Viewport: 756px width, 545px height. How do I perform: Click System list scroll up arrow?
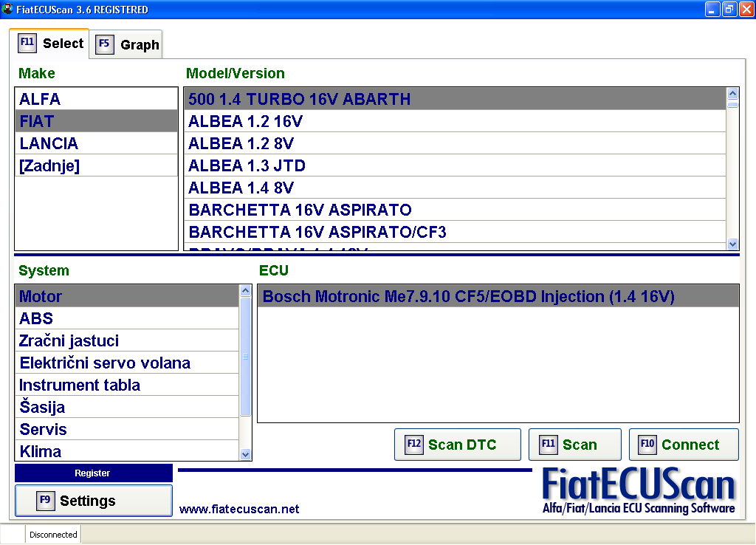pos(245,291)
